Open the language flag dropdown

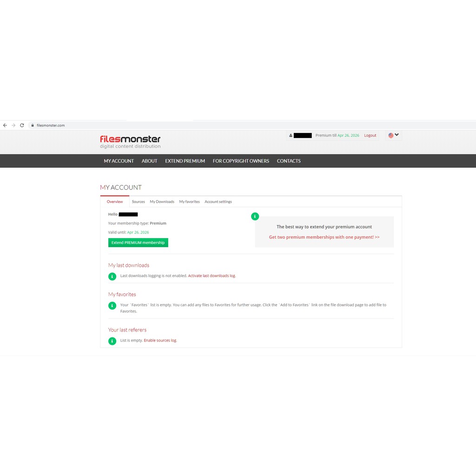[393, 135]
